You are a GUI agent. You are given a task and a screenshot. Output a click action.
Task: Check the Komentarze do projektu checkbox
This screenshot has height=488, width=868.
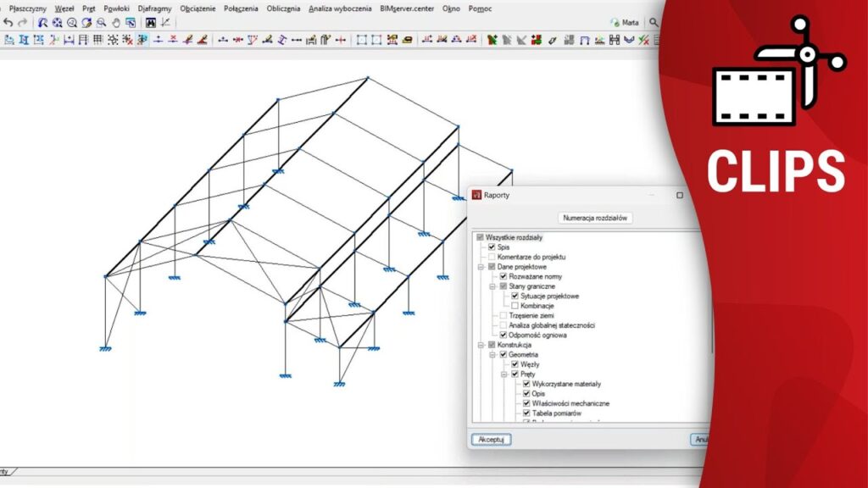click(x=492, y=257)
